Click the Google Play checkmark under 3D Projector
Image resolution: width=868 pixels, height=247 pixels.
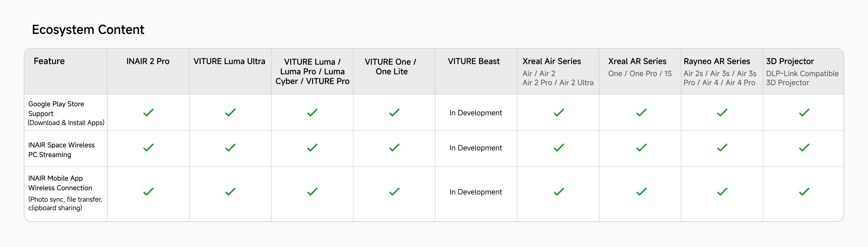(x=804, y=112)
